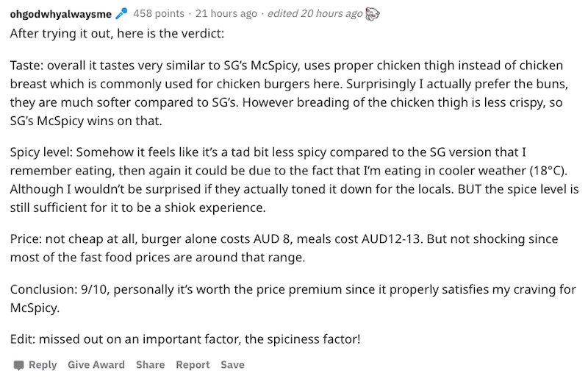
Task: Click the 'AUD12-13' meal price text
Action: [392, 239]
